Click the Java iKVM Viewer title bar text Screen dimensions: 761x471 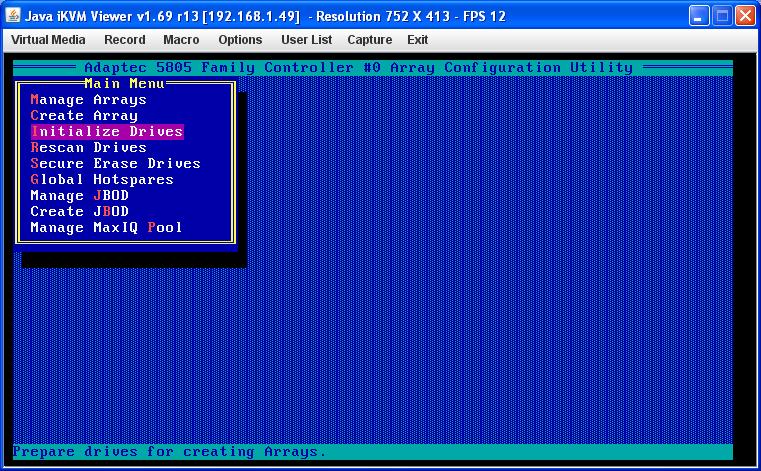(265, 16)
